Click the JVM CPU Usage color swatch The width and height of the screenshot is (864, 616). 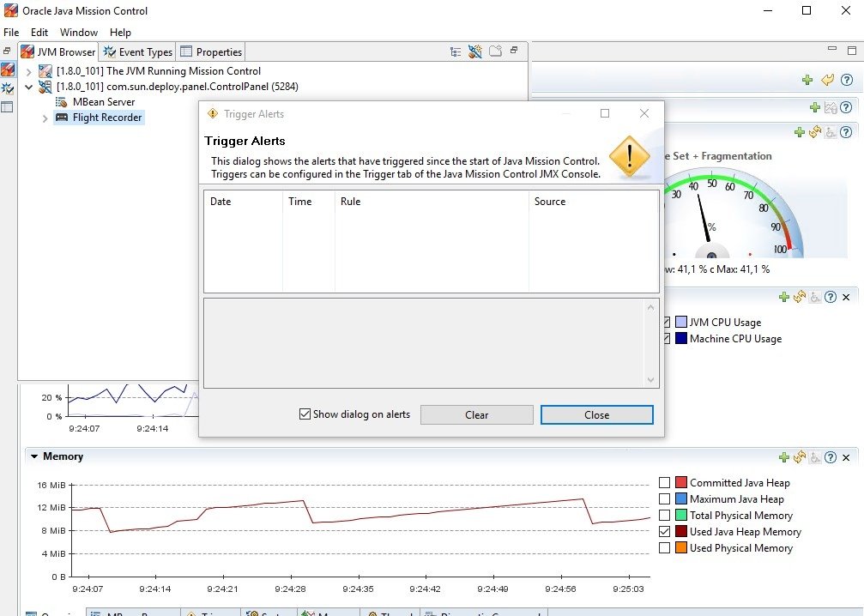681,322
